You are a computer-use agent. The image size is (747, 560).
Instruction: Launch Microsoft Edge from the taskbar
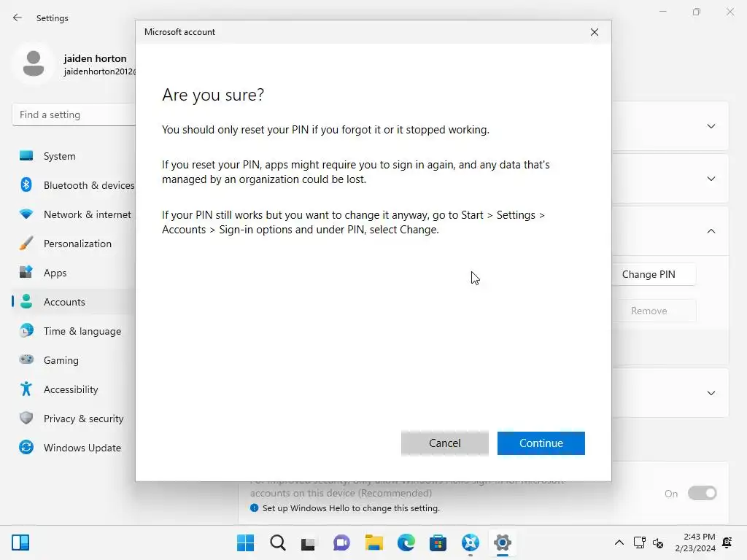[x=406, y=542]
